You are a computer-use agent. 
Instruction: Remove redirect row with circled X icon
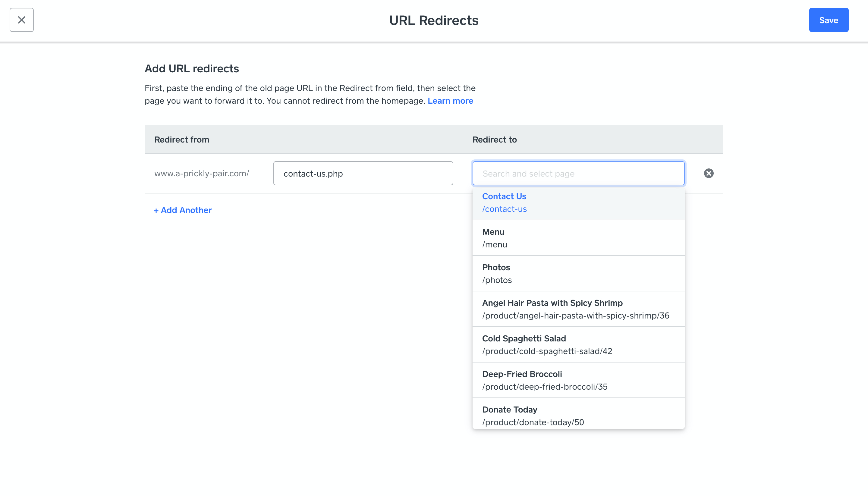click(x=709, y=173)
